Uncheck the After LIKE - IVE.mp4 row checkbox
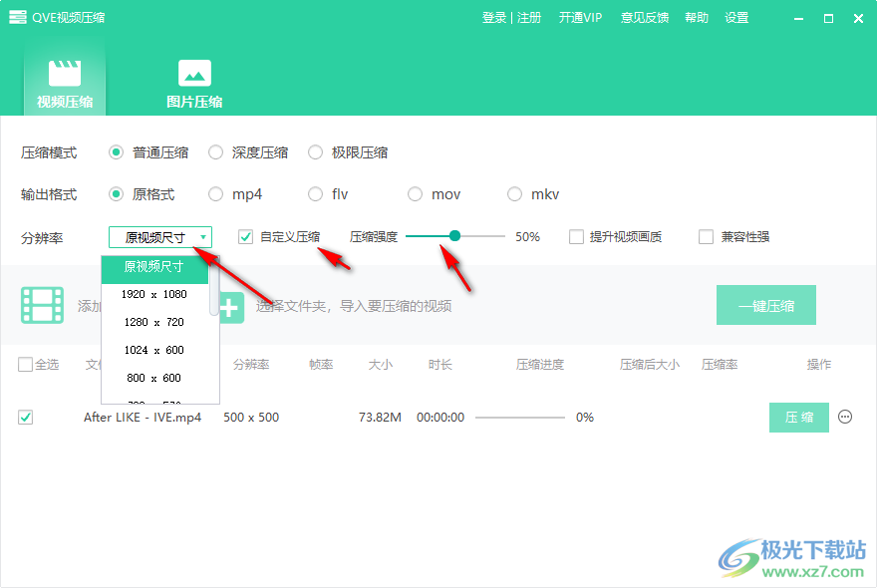877x588 pixels. [25, 417]
